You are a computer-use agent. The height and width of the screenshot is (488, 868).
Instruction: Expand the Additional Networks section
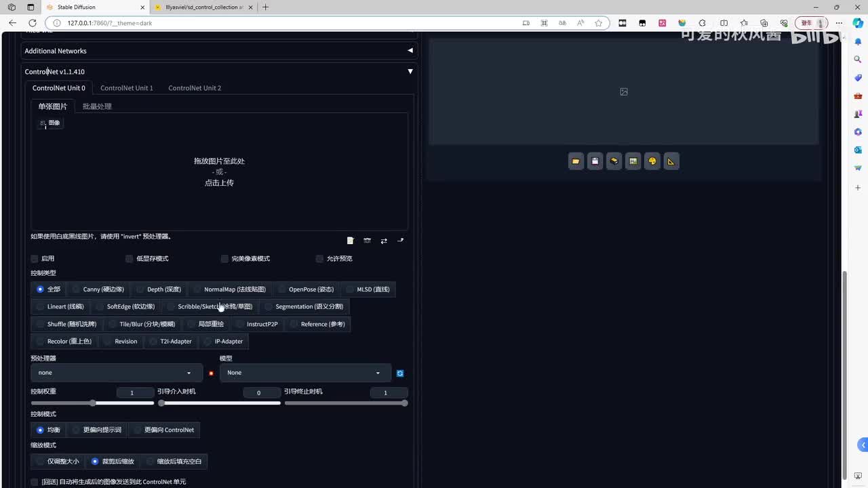click(410, 51)
